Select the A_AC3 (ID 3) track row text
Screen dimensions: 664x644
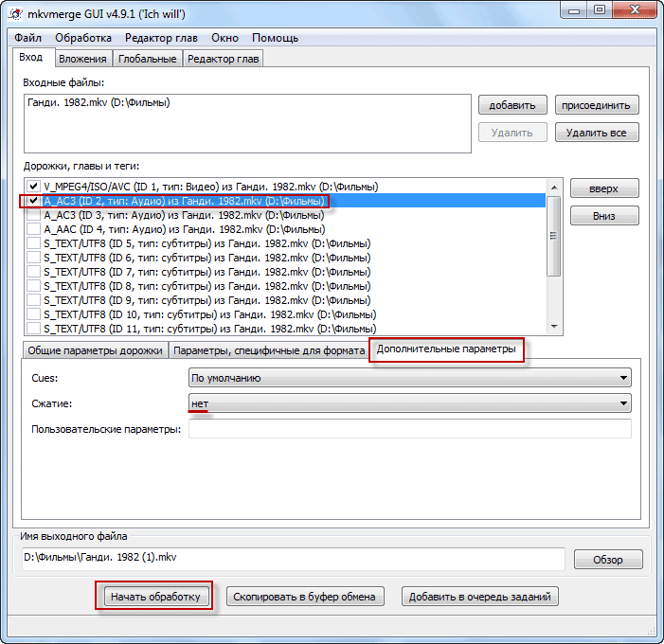tap(184, 215)
